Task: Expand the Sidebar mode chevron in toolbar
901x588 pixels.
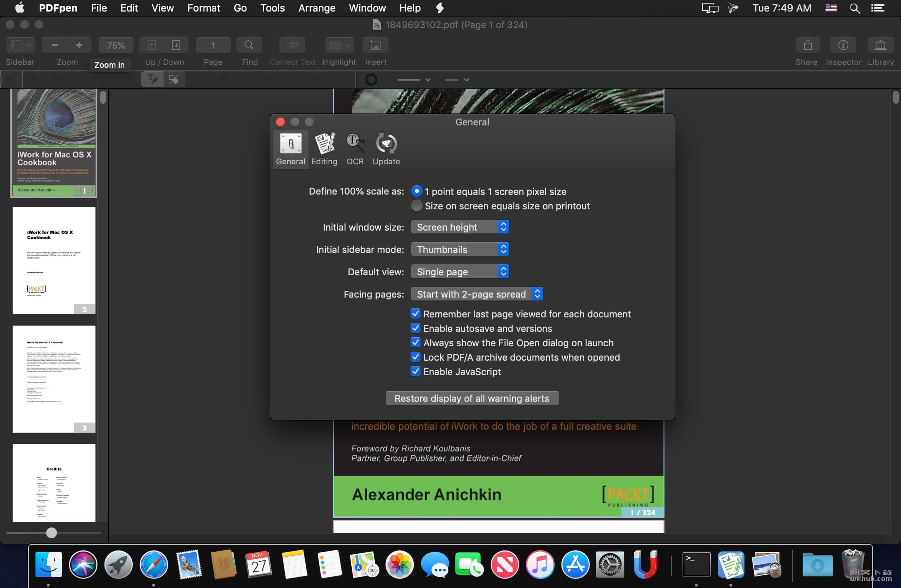Action: click(x=29, y=45)
